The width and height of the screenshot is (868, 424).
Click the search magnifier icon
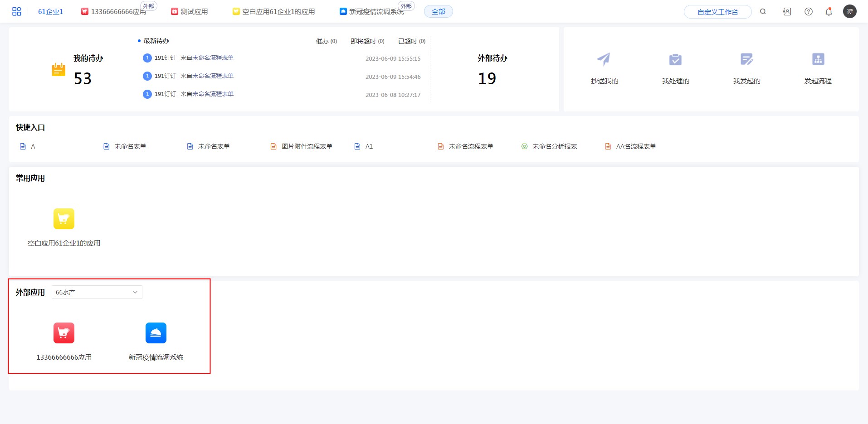point(763,12)
